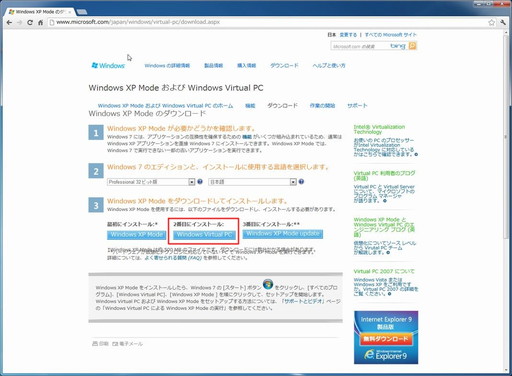Image resolution: width=512 pixels, height=376 pixels.
Task: Open Windows XP Mode engineering blog link
Action: pyautogui.click(x=384, y=227)
